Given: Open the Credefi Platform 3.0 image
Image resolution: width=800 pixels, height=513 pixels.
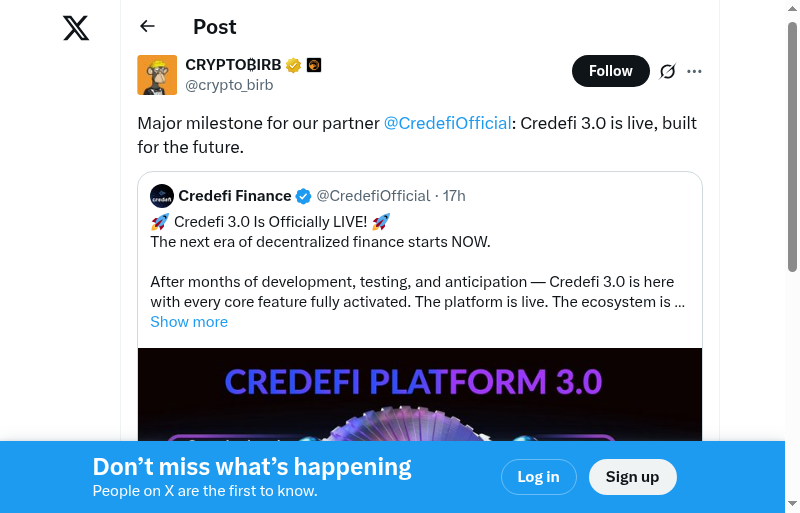Looking at the screenshot, I should pos(420,394).
